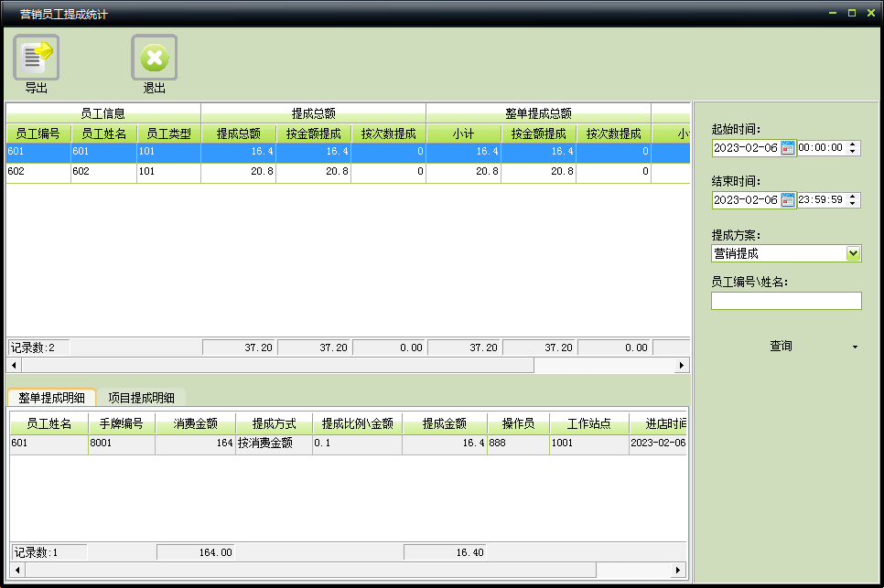Click the start time field 00:00:00
The image size is (884, 588).
click(821, 147)
